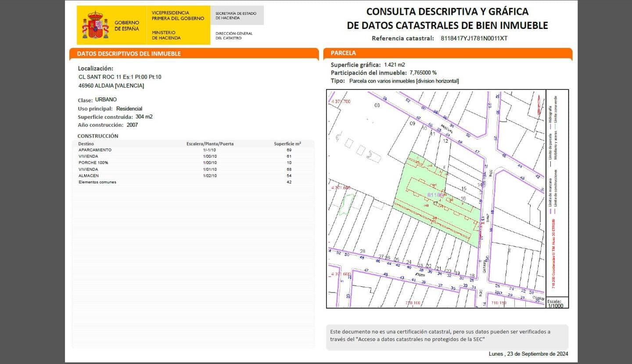Click the Secretaría de Estado de Hacienda box
Image resolution: width=632 pixels, height=364 pixels.
(x=237, y=16)
